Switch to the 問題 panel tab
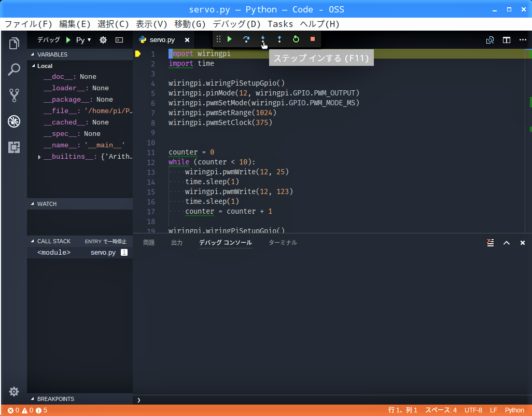This screenshot has height=416, width=532. (x=149, y=243)
